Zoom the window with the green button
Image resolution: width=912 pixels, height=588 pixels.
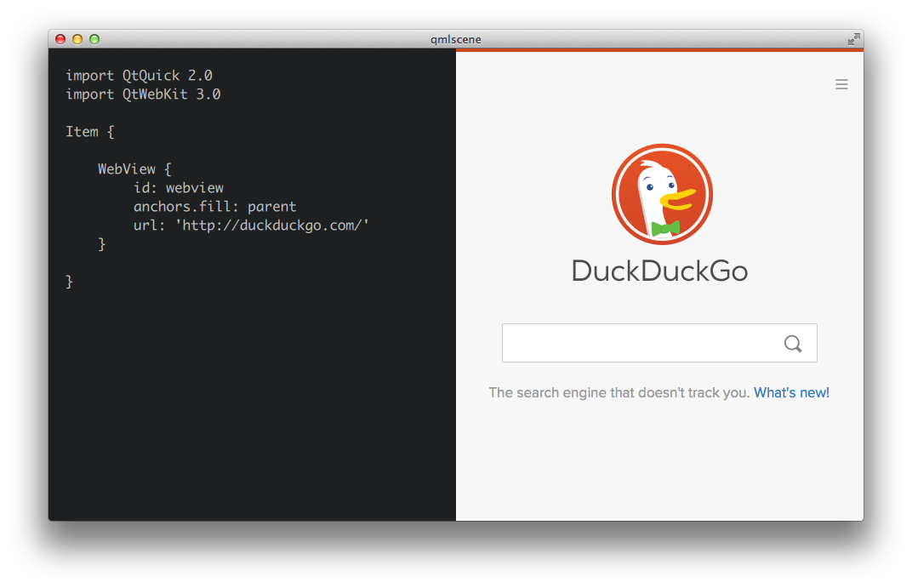tap(94, 39)
